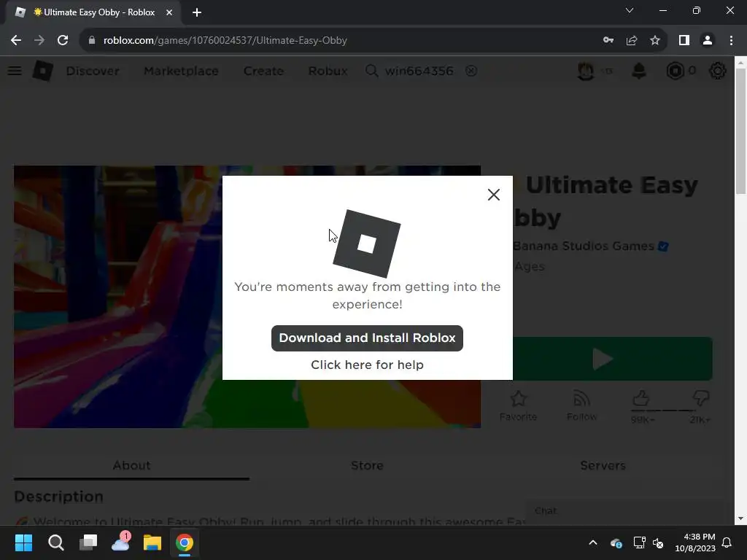Open a new browser tab
The image size is (747, 560).
(197, 12)
